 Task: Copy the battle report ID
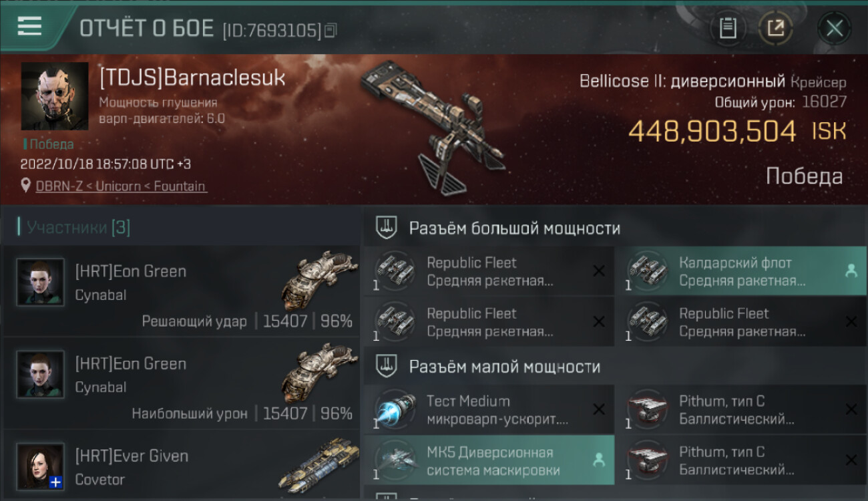(331, 30)
